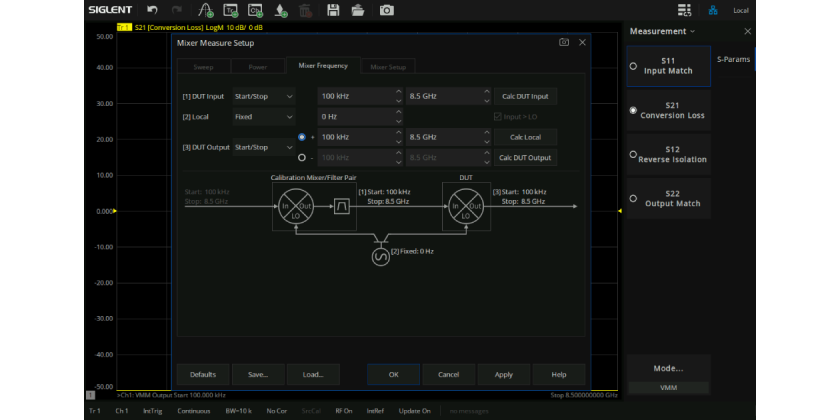840x420 pixels.
Task: Switch to the Sweep tab
Action: pos(203,67)
